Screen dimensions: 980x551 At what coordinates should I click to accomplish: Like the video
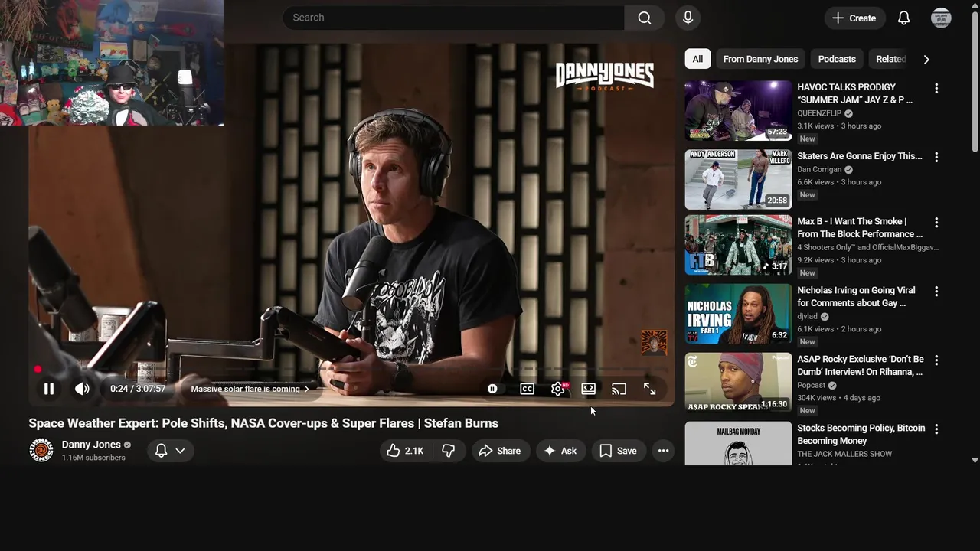(x=406, y=451)
